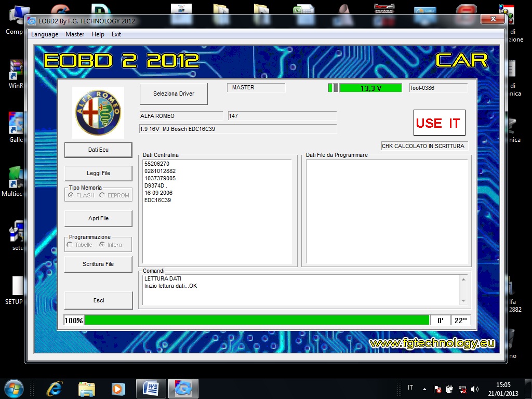
Task: Click the green progress bar
Action: [x=257, y=320]
